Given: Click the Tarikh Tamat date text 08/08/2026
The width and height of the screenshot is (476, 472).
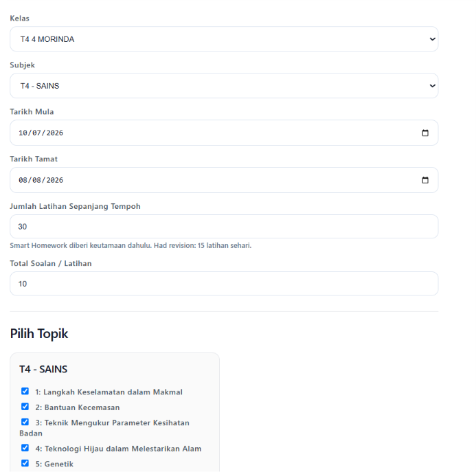Looking at the screenshot, I should coord(41,181).
